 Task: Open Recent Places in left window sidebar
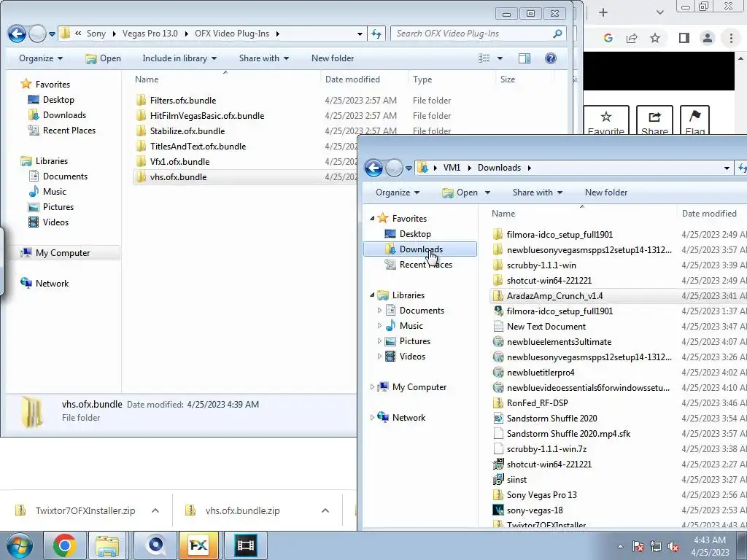point(69,130)
